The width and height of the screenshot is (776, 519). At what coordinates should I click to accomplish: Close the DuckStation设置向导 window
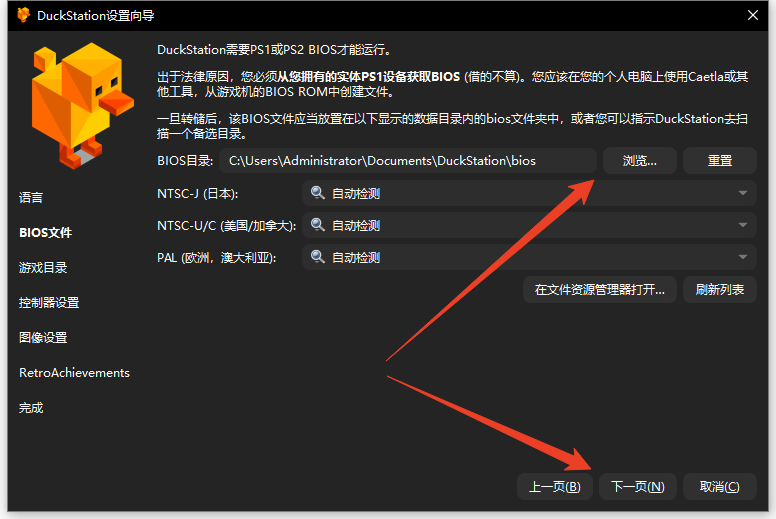[753, 15]
